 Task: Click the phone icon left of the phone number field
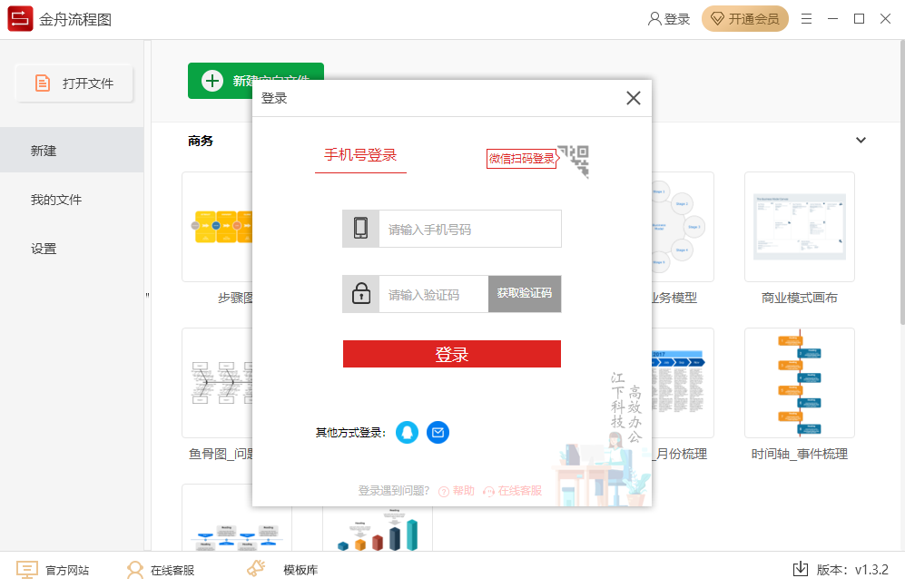point(360,229)
